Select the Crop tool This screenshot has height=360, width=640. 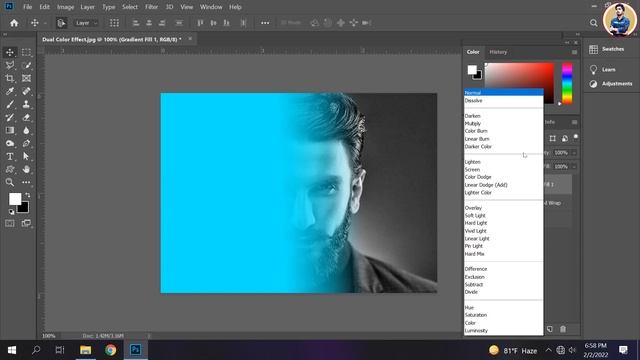[x=10, y=78]
